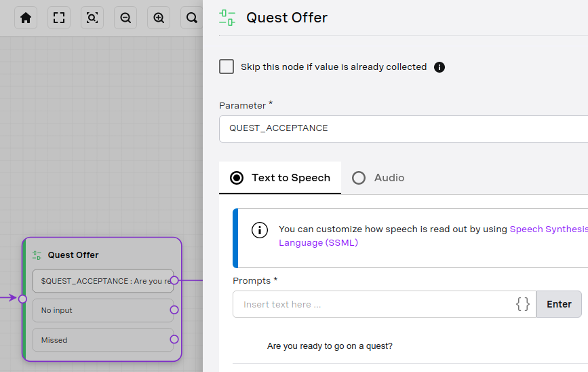Click the Quest Offer header node icon
This screenshot has height=372, width=588.
click(x=227, y=18)
